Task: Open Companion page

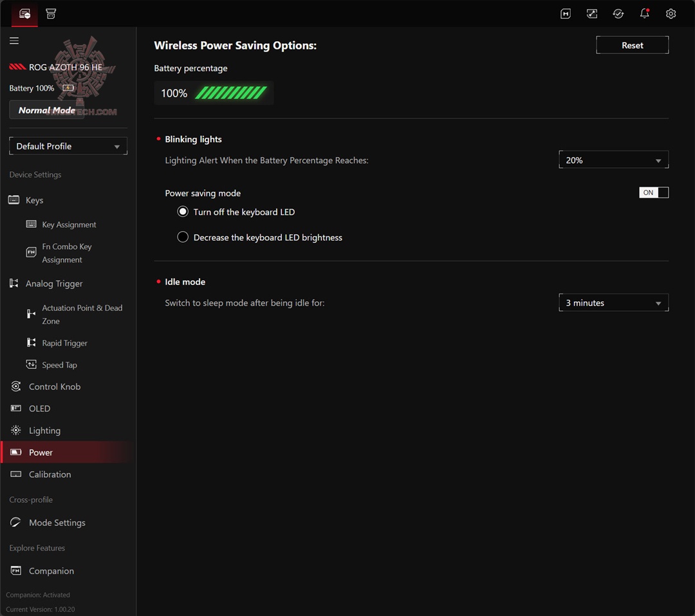Action: click(51, 571)
